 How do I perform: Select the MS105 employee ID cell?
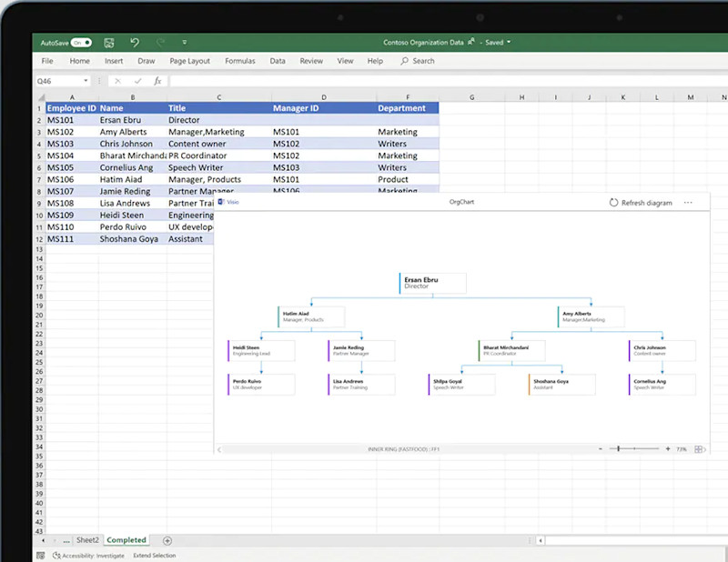(72, 167)
